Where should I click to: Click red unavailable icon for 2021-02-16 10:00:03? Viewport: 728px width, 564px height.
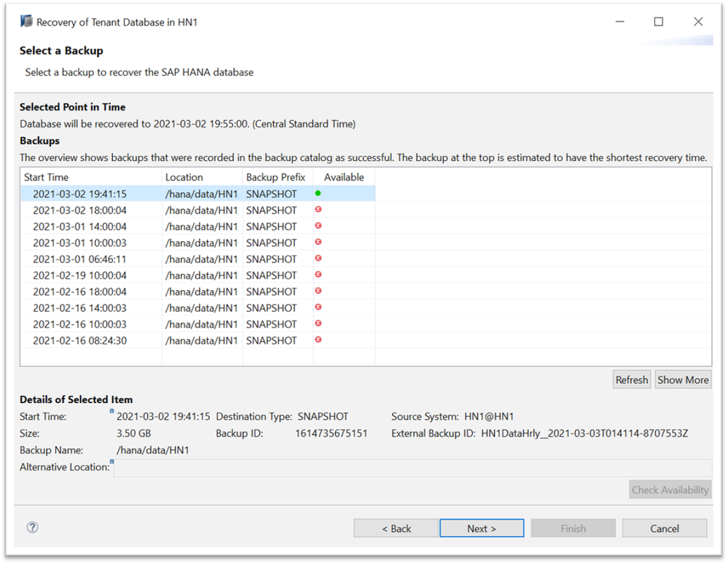point(318,323)
